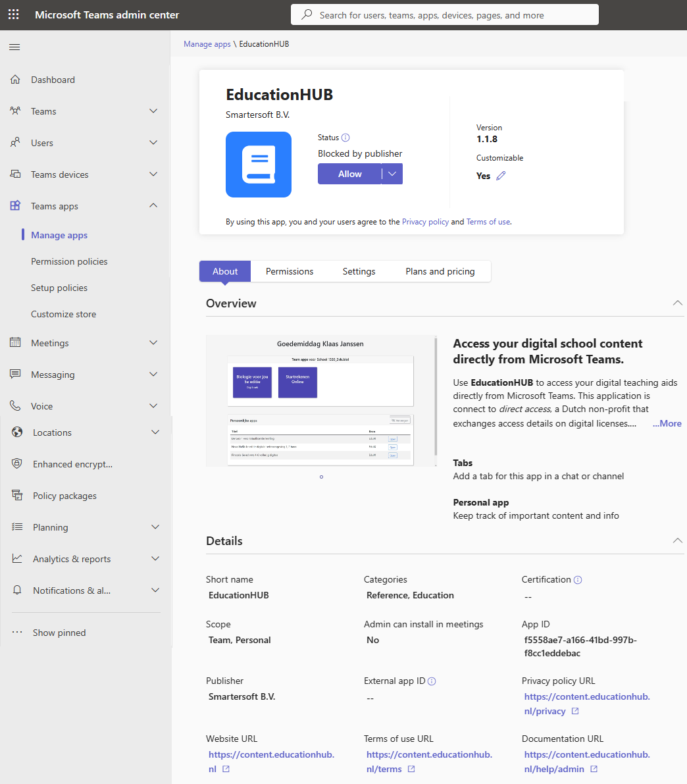687x784 pixels.
Task: Click the app screenshot preview thumbnail
Action: pyautogui.click(x=320, y=400)
